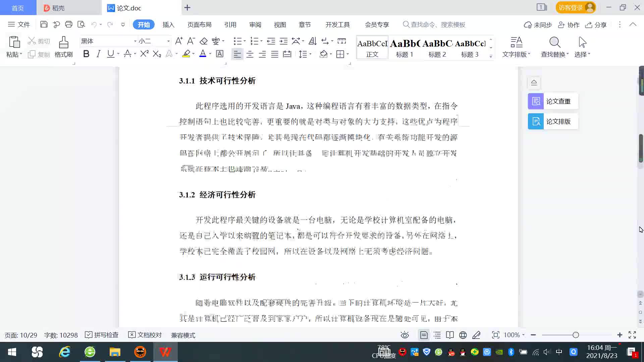Decrease paragraph indent
Image resolution: width=644 pixels, height=362 pixels.
[x=271, y=41]
